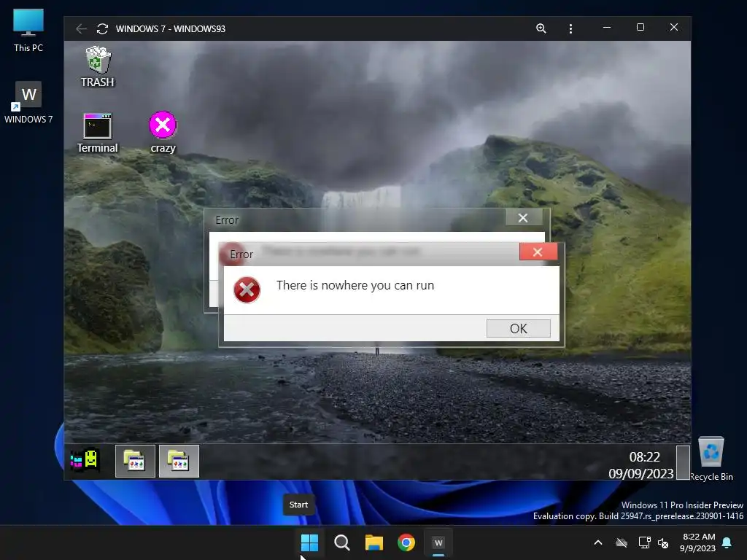Minimize the WINDOWS 7 - WINDOWS93 window

607,28
